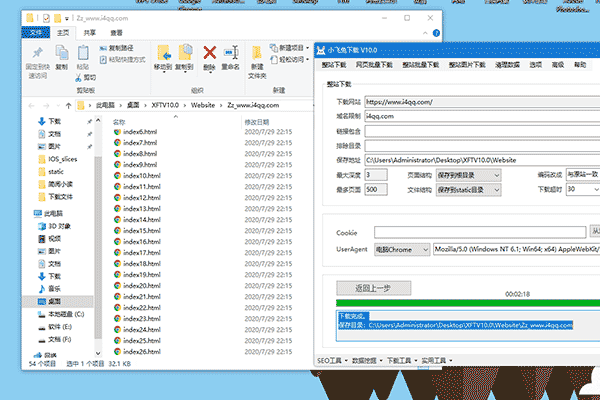Image resolution: width=600 pixels, height=400 pixels.
Task: Select 3D Objects (3D 对象) in sidebar
Action: (54, 226)
